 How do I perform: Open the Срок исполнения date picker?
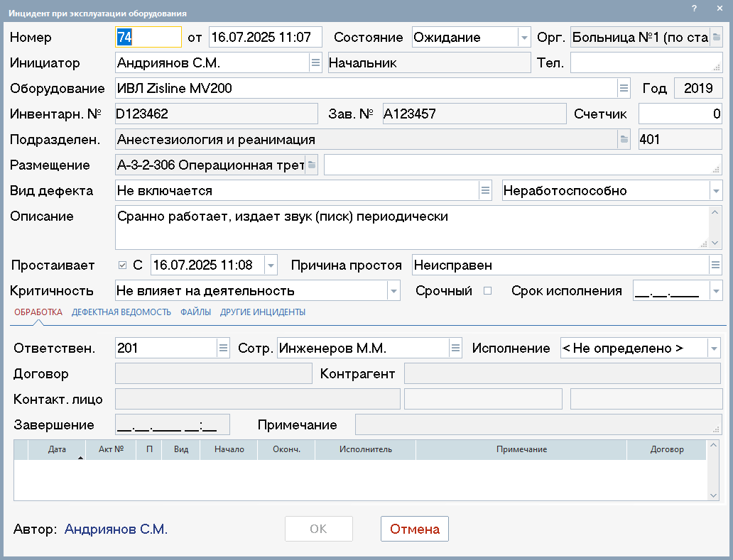[715, 290]
